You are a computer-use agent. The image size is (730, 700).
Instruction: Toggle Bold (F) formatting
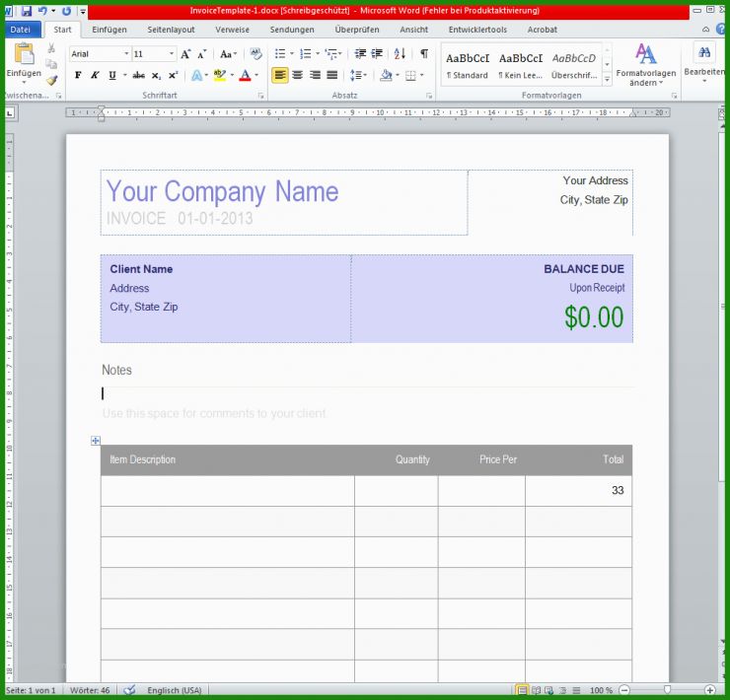tap(78, 75)
